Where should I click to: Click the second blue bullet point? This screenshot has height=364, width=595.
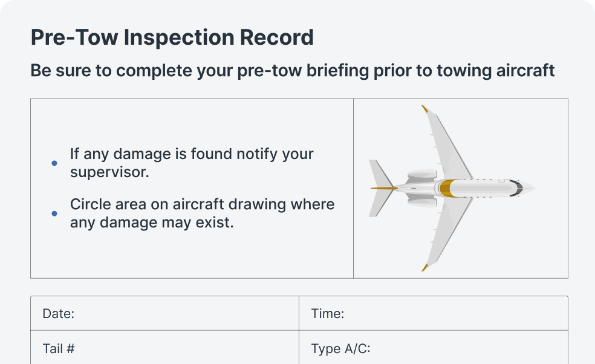click(54, 213)
